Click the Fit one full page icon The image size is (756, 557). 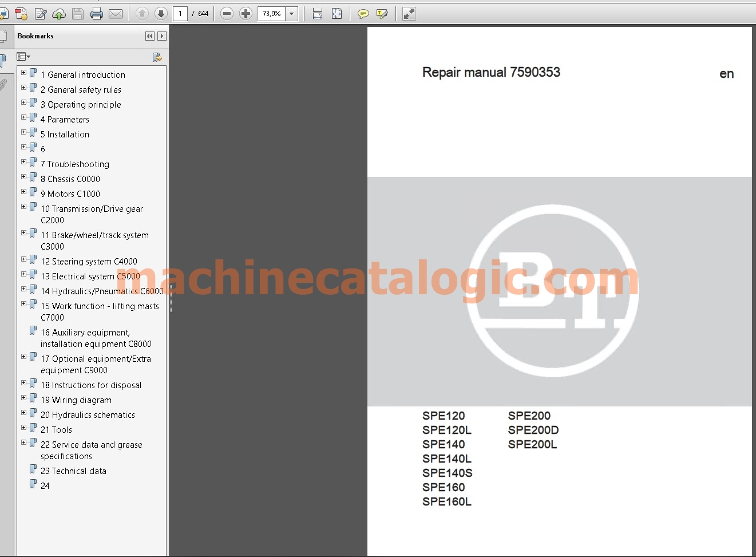click(337, 14)
